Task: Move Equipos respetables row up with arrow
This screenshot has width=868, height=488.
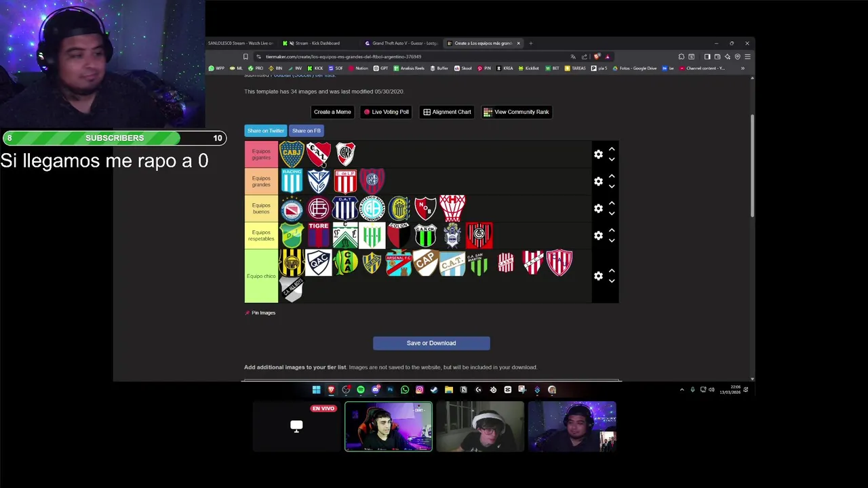Action: (612, 230)
